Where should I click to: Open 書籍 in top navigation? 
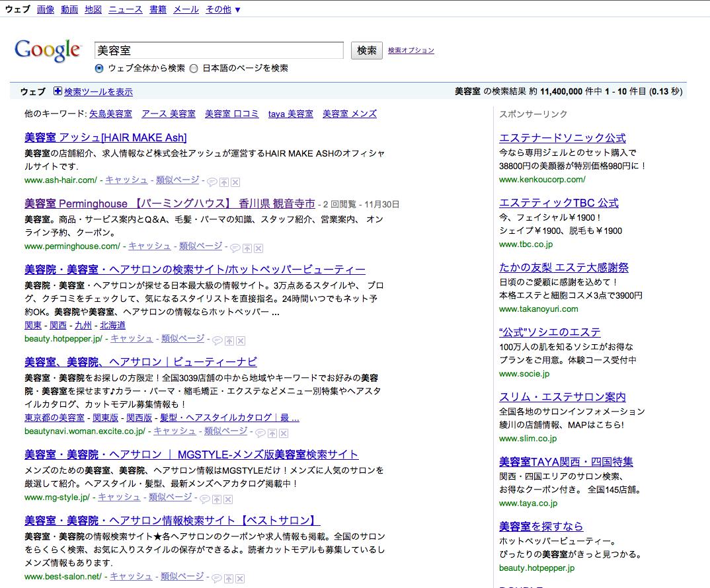point(158,9)
